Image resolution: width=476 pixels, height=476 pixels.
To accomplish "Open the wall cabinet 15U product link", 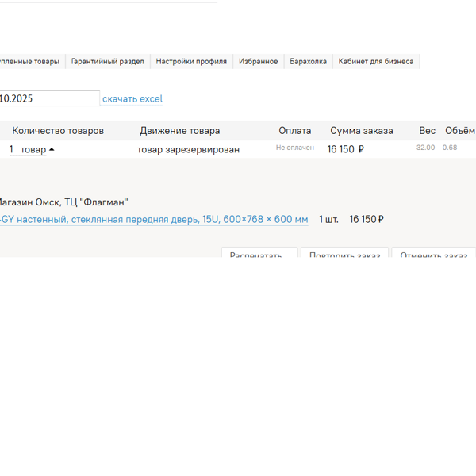I will tap(155, 219).
